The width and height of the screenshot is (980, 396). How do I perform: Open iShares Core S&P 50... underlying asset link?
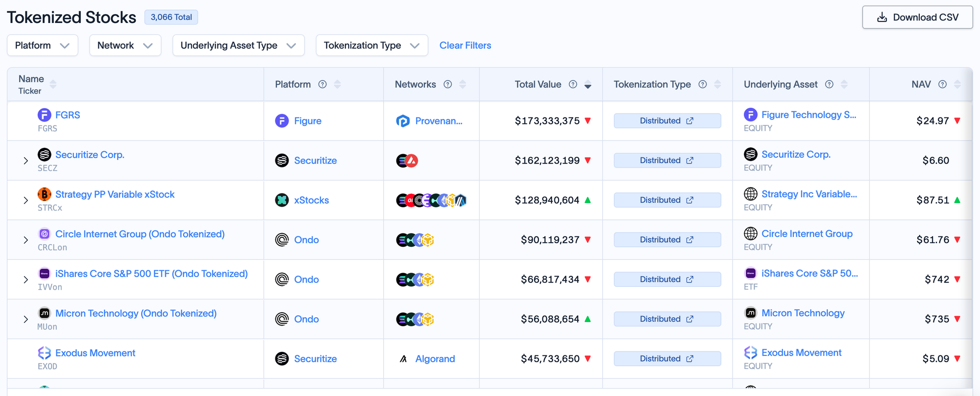(809, 273)
